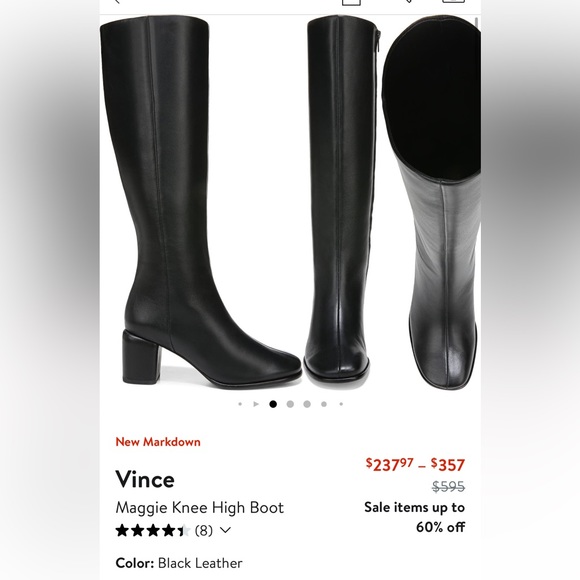Open the side-view boot with block heel photo

tap(201, 202)
